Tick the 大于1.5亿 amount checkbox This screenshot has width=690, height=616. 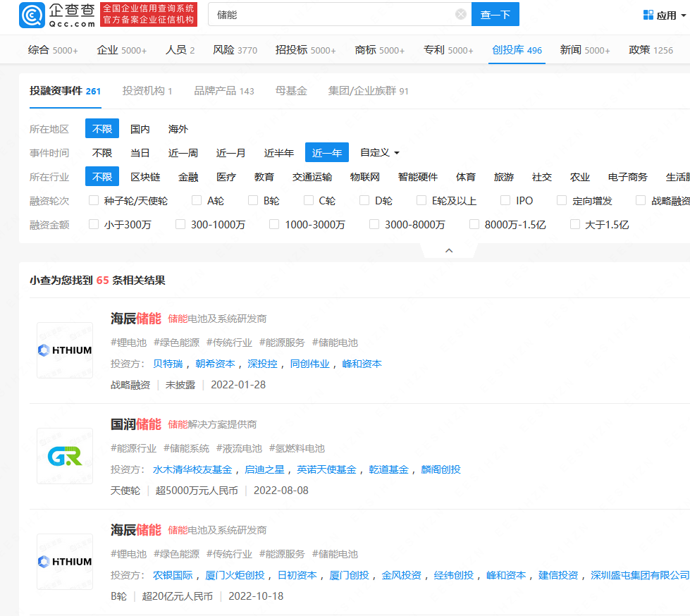[x=575, y=224]
